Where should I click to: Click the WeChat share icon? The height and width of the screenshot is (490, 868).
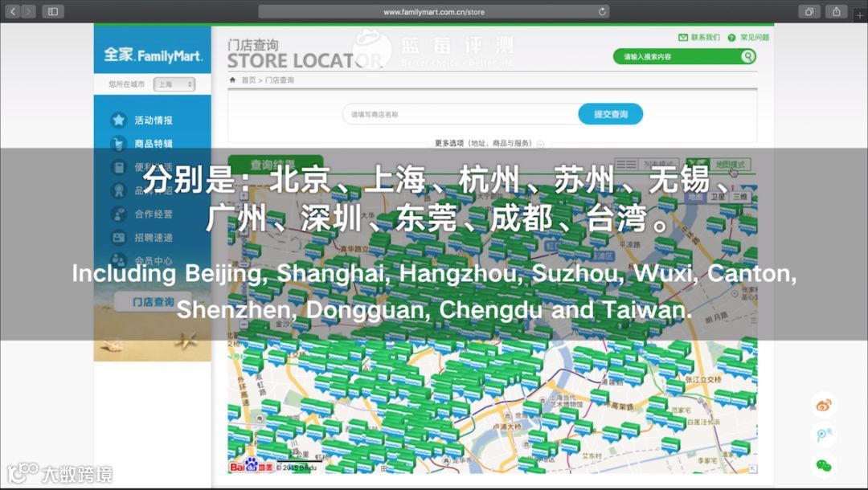click(824, 465)
